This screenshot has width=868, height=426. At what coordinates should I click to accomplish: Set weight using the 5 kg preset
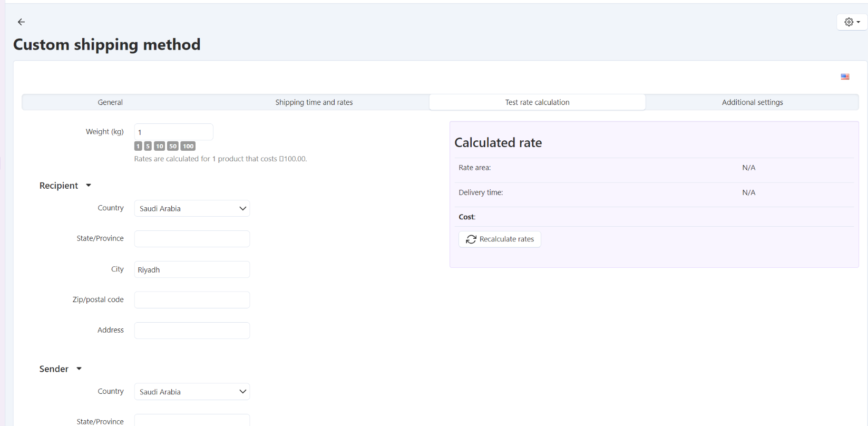click(x=148, y=146)
